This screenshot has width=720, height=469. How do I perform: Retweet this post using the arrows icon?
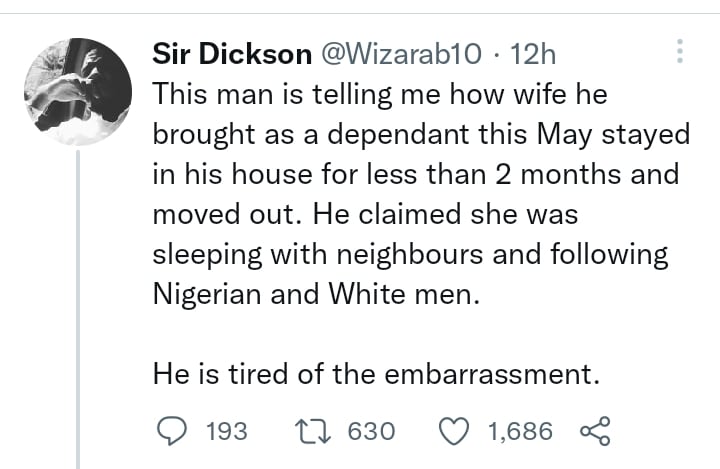[313, 431]
